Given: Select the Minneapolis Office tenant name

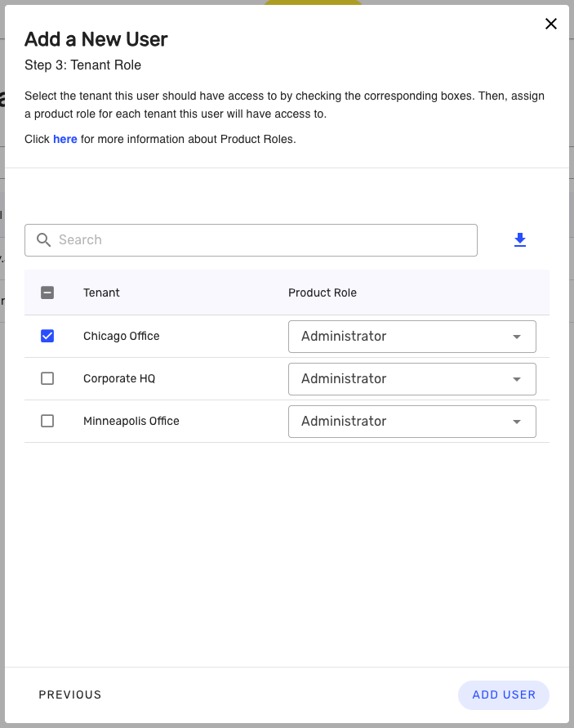Looking at the screenshot, I should [x=131, y=421].
